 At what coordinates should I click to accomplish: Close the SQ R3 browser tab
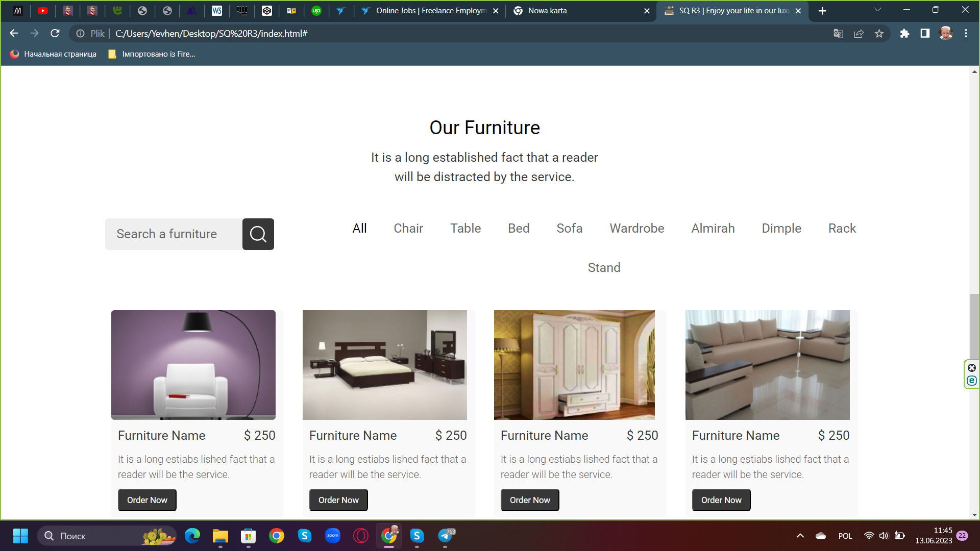coord(798,11)
